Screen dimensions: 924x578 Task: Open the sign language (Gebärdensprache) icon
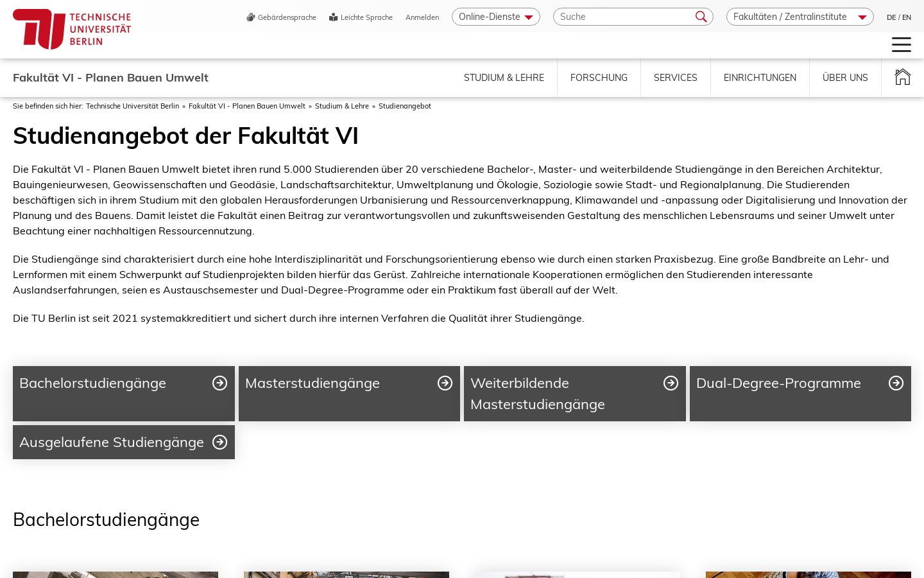point(251,17)
